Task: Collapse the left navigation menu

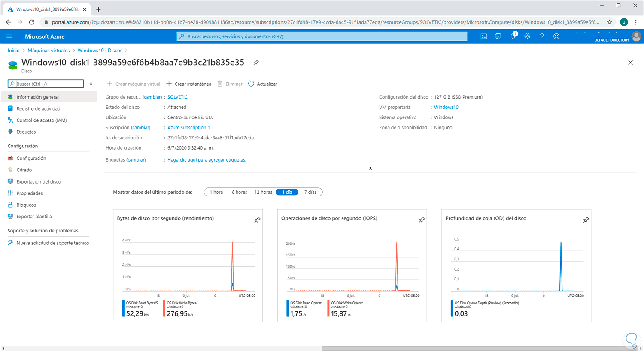Action: [x=91, y=84]
